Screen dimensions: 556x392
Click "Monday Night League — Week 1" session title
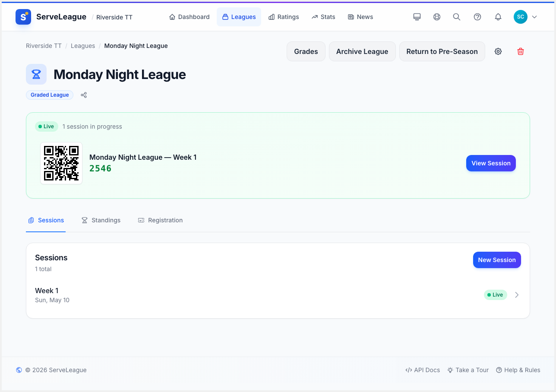(x=143, y=157)
